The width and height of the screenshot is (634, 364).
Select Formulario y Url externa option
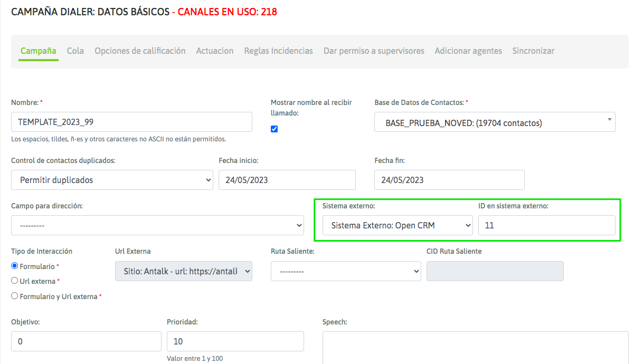pos(15,296)
